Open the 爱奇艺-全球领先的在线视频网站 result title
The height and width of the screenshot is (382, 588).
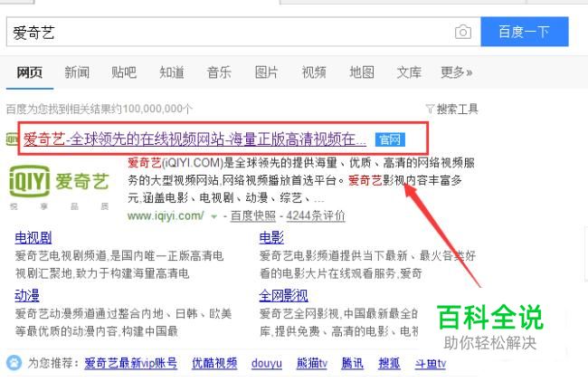point(194,139)
